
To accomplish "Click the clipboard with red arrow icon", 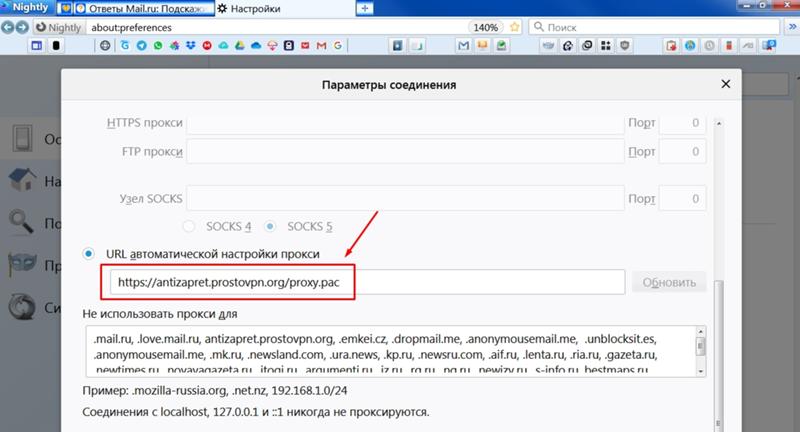I will (x=671, y=45).
